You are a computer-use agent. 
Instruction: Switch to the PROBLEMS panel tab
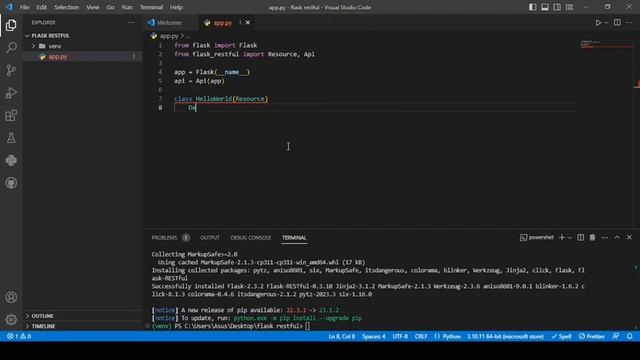[x=164, y=238]
